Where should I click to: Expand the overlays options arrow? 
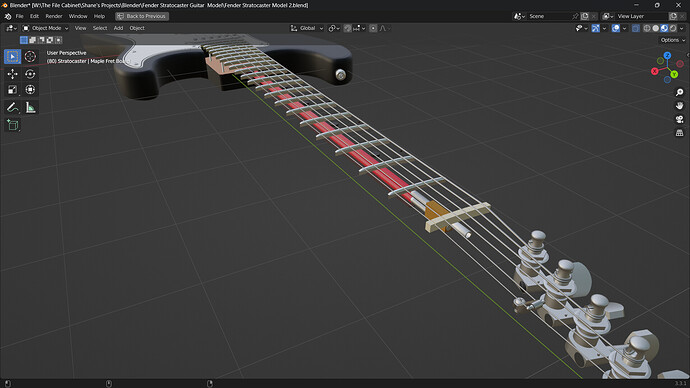click(x=624, y=28)
